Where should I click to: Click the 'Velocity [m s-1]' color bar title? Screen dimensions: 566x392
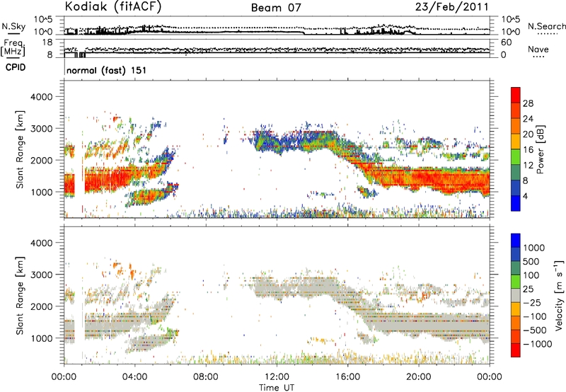tap(559, 295)
